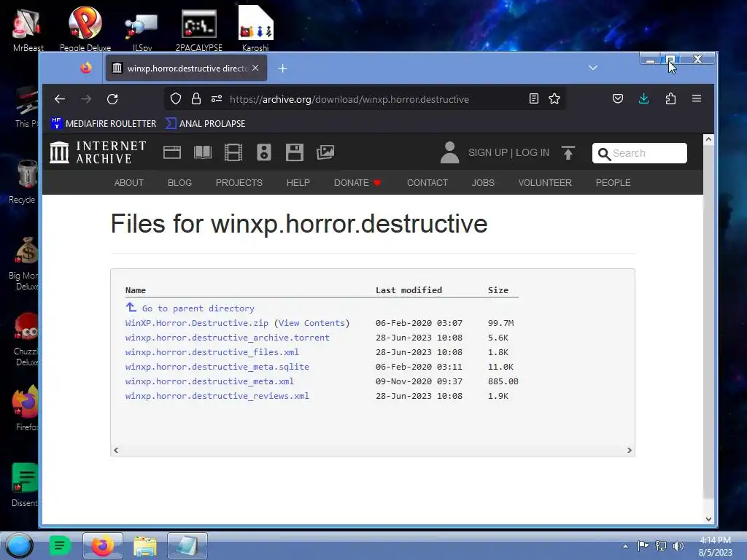Open the Firefox taskbar button
The image size is (747, 560).
tap(102, 545)
